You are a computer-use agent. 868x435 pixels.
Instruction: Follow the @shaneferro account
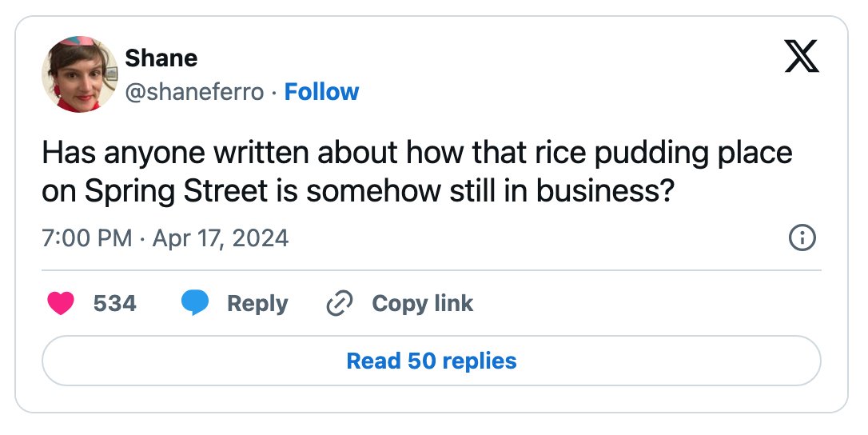pyautogui.click(x=321, y=92)
